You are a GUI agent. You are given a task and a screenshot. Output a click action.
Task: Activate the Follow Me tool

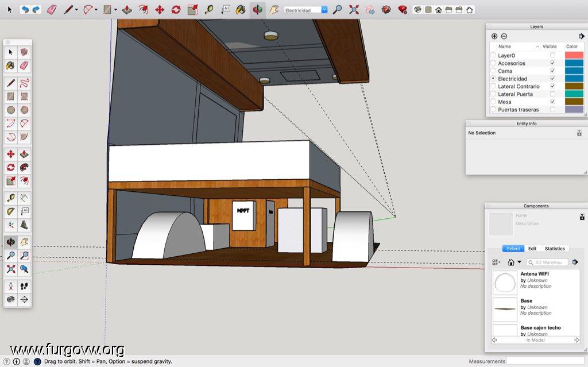click(x=24, y=167)
